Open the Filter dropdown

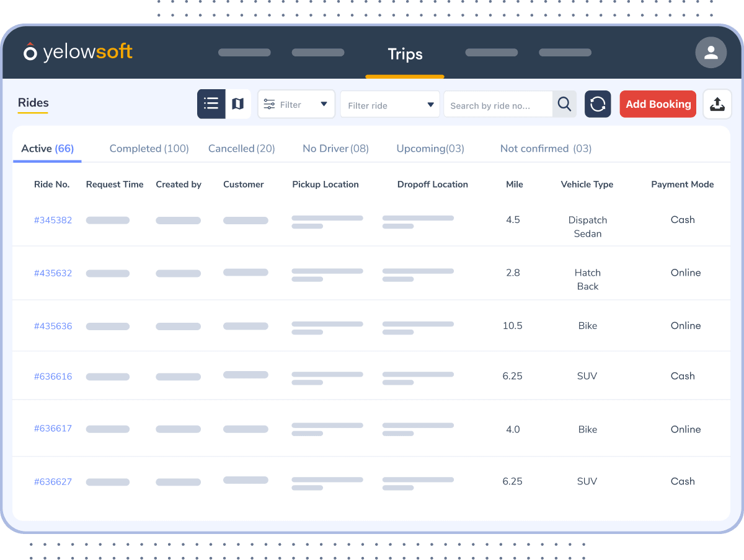296,104
